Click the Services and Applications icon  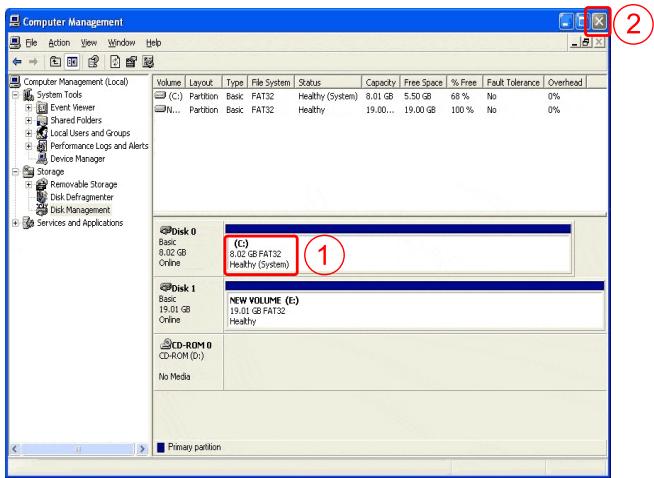28,223
